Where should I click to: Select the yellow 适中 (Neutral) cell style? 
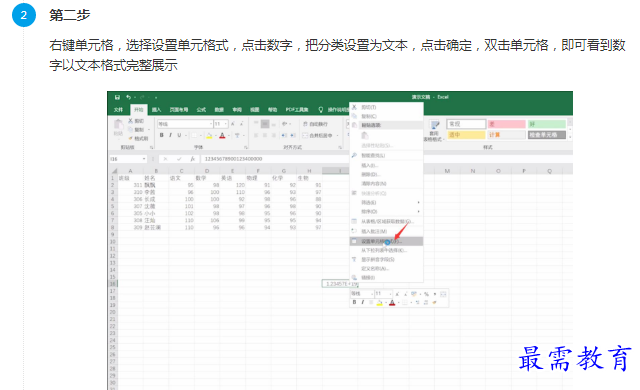click(x=466, y=135)
